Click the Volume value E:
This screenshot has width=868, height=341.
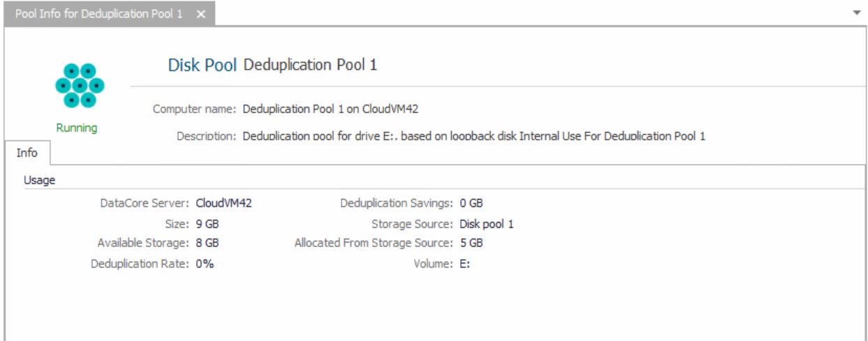point(464,264)
